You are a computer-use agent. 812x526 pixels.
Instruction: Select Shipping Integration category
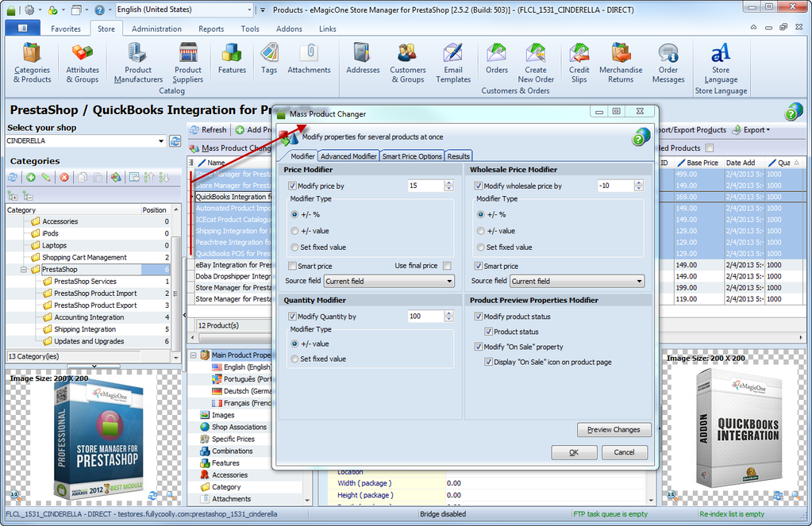[85, 329]
